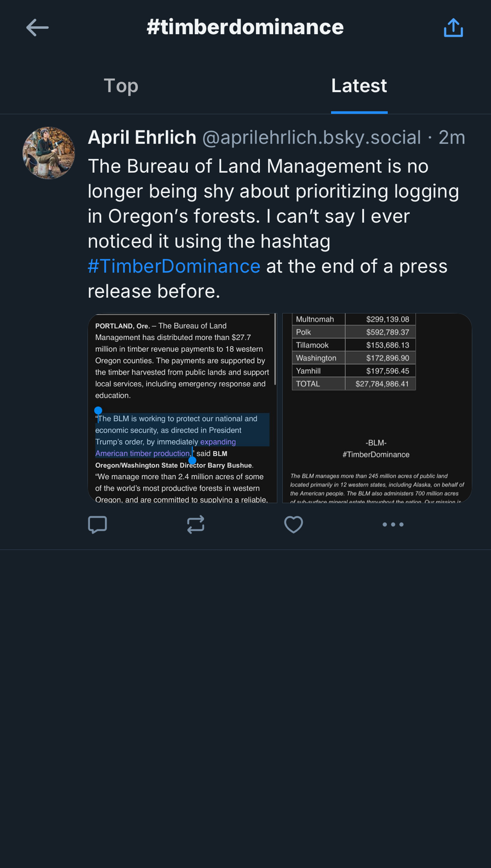Viewport: 491px width, 868px height.
Task: Select the Latest tab
Action: click(359, 86)
